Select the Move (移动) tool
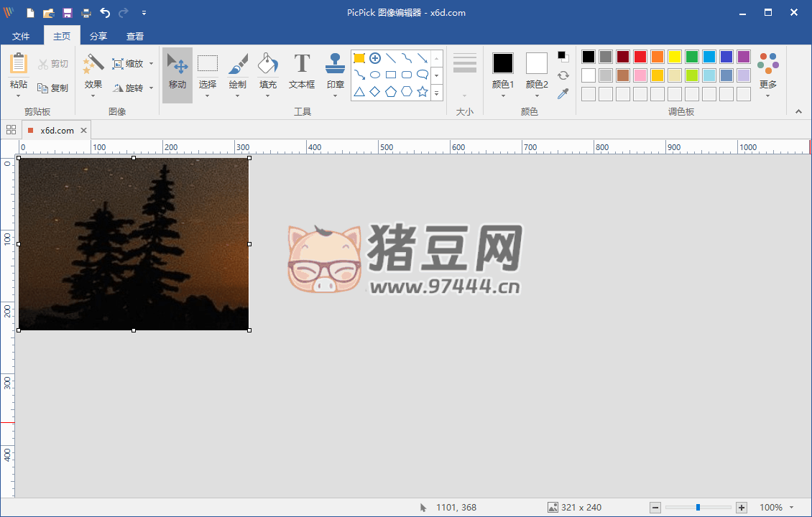This screenshot has height=517, width=812. pos(177,74)
